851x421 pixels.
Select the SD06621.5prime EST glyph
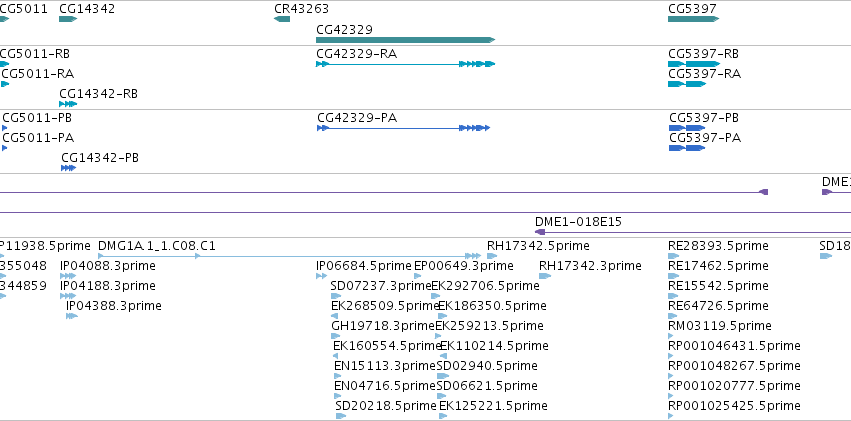click(441, 397)
